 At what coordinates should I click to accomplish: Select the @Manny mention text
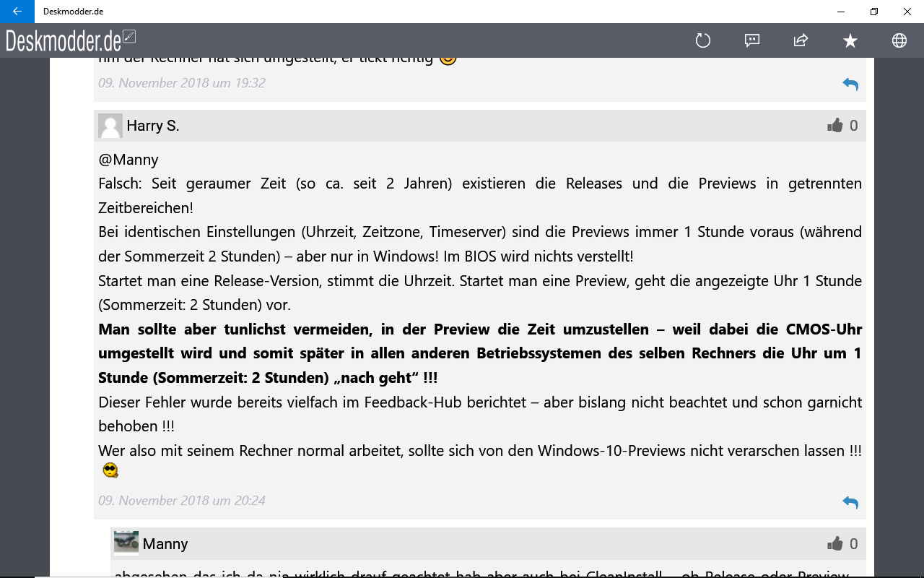128,160
